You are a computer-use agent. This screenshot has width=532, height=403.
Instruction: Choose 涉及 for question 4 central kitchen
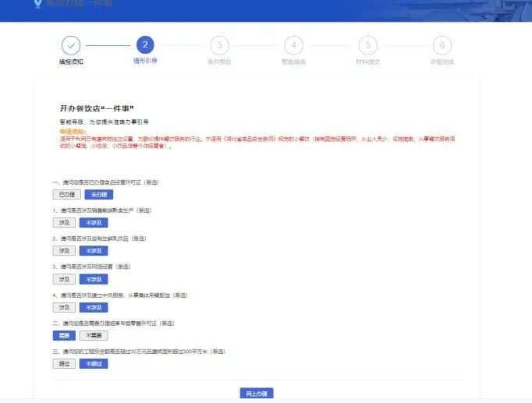click(64, 307)
